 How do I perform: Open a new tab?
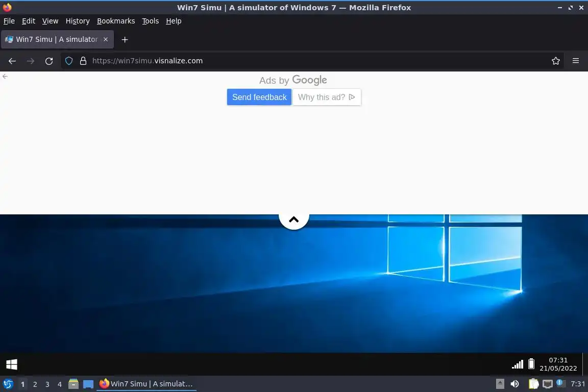pyautogui.click(x=125, y=39)
